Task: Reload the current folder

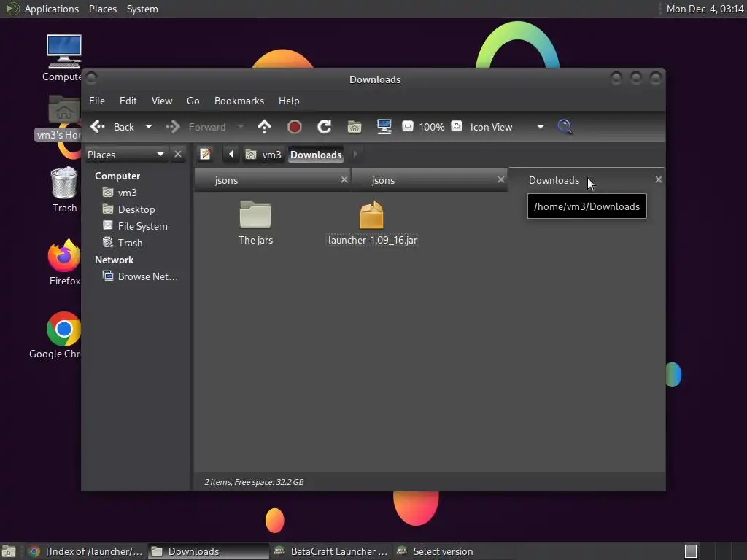Action: coord(325,127)
